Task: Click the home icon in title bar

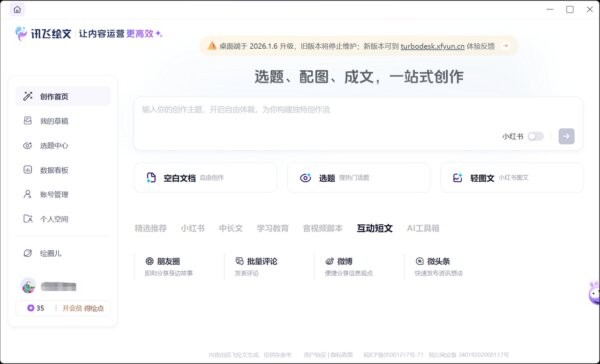Action: point(17,10)
